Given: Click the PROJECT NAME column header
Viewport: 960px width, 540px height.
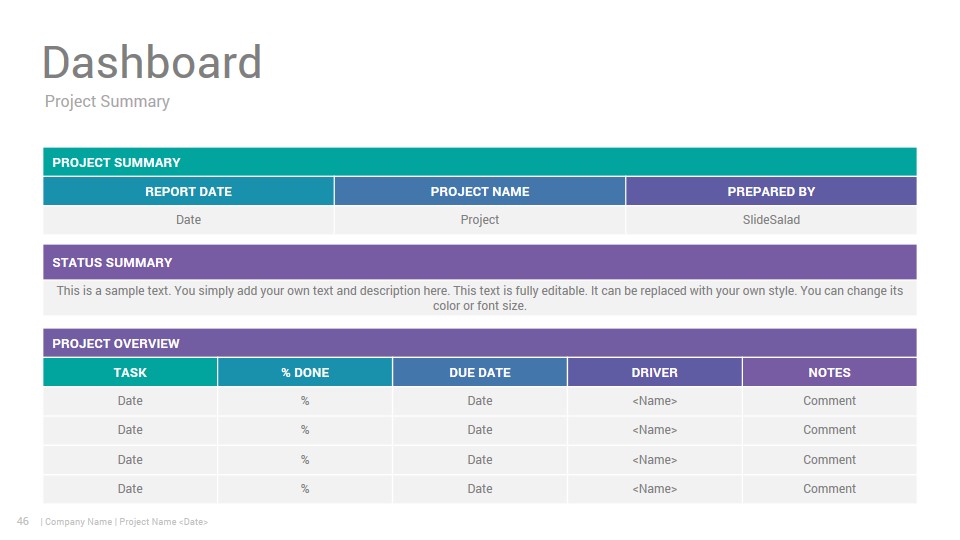Looking at the screenshot, I should 480,192.
